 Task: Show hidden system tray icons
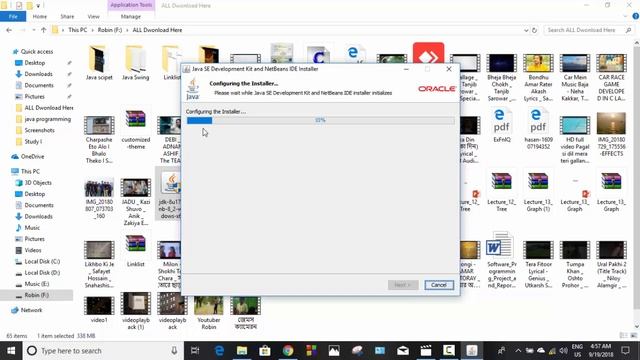518,351
